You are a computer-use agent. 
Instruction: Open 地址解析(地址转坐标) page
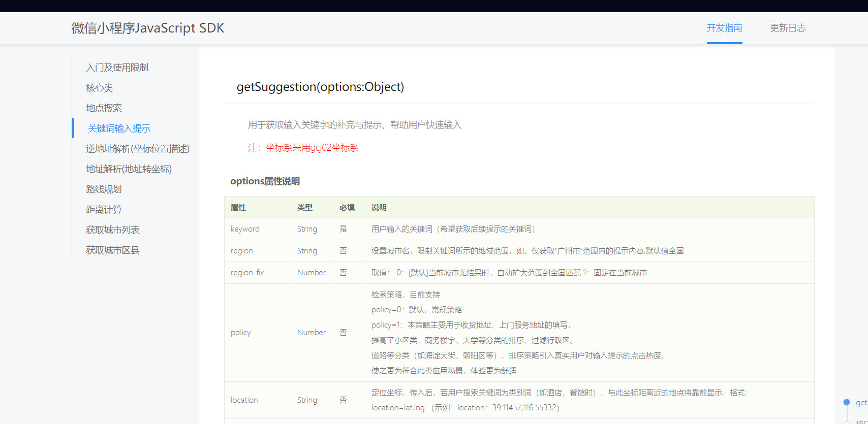coord(129,169)
